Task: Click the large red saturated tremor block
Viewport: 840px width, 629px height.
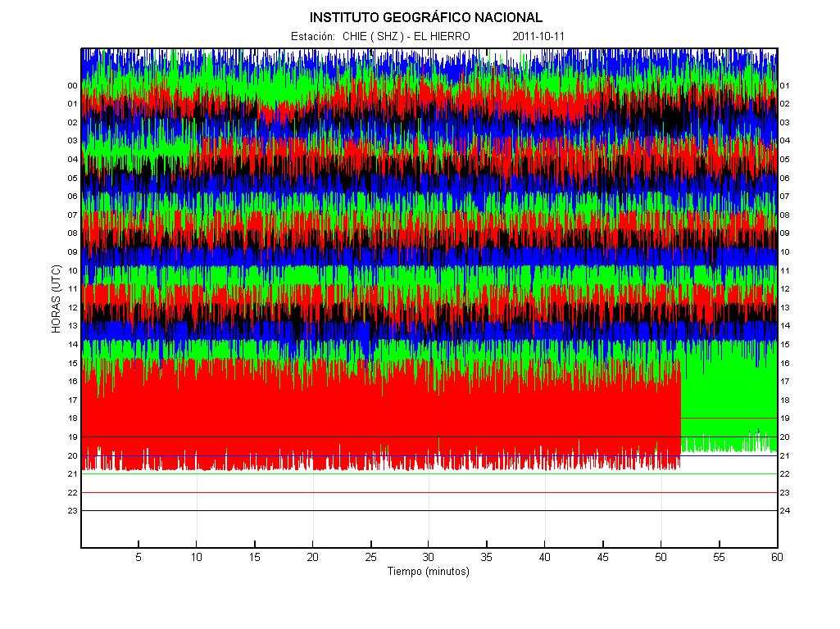Action: click(x=380, y=415)
